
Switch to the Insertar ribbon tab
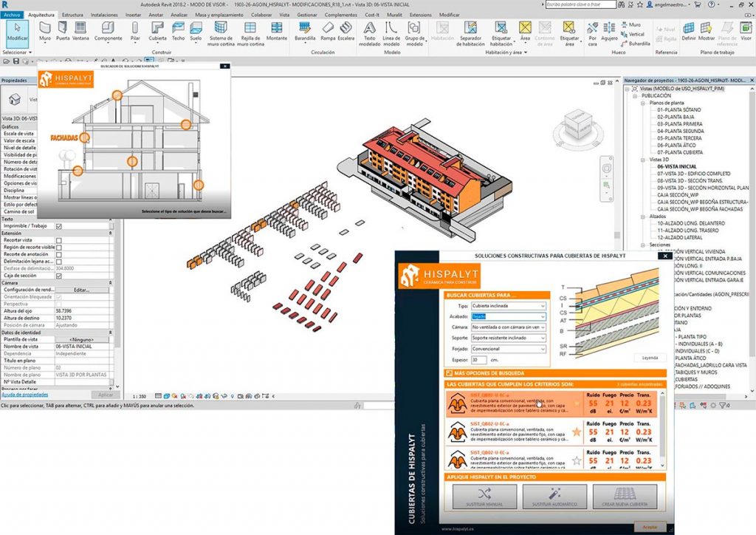[x=133, y=15]
